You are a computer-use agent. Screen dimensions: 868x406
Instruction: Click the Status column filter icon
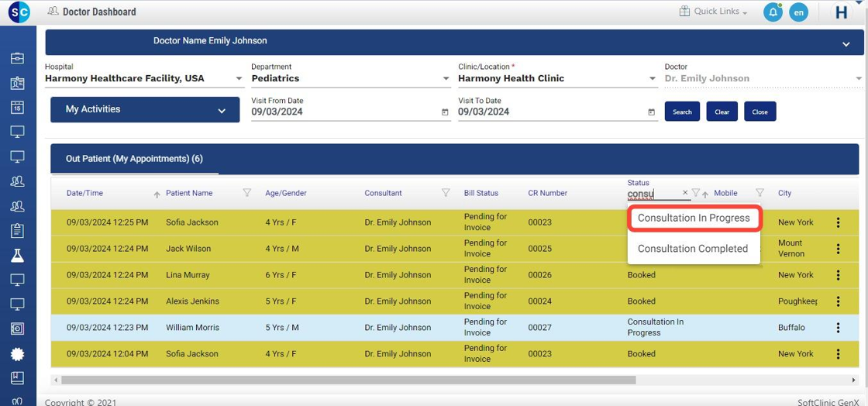pyautogui.click(x=696, y=192)
